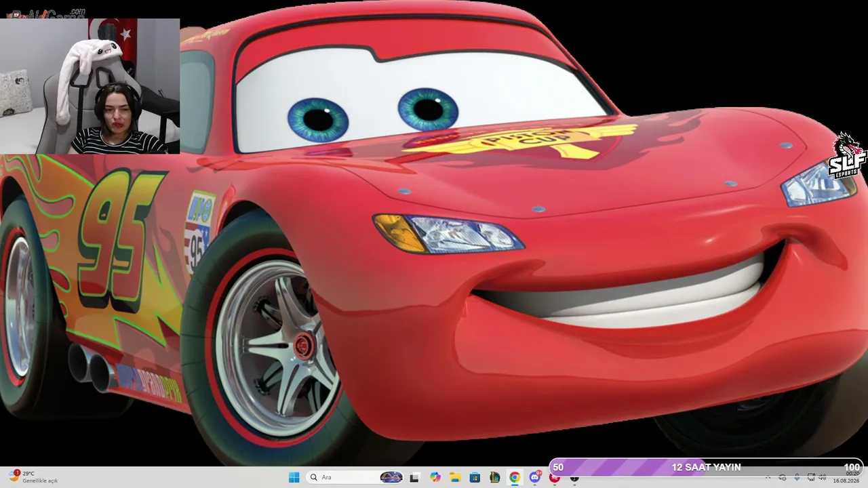Image resolution: width=868 pixels, height=488 pixels.
Task: Click the taskbar search box labeled Ara
Action: click(x=355, y=477)
